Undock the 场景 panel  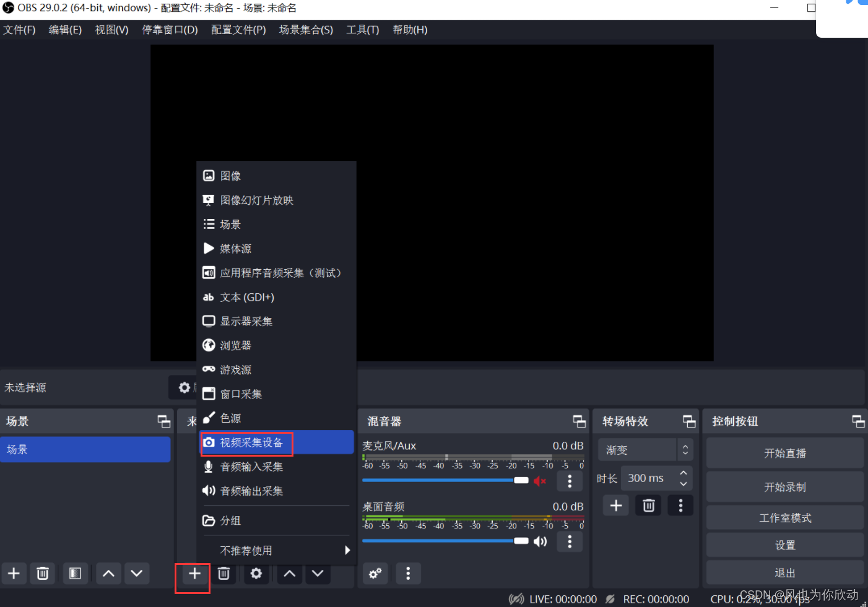click(164, 421)
